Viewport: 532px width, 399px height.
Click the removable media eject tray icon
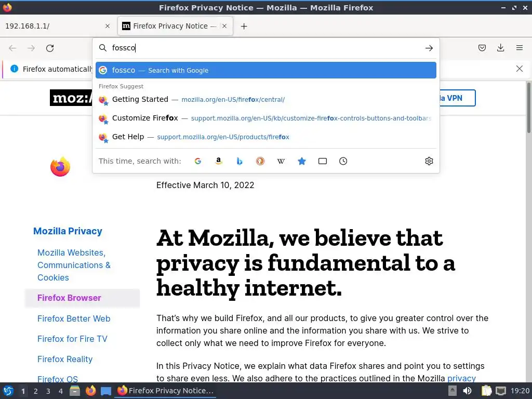point(452,391)
